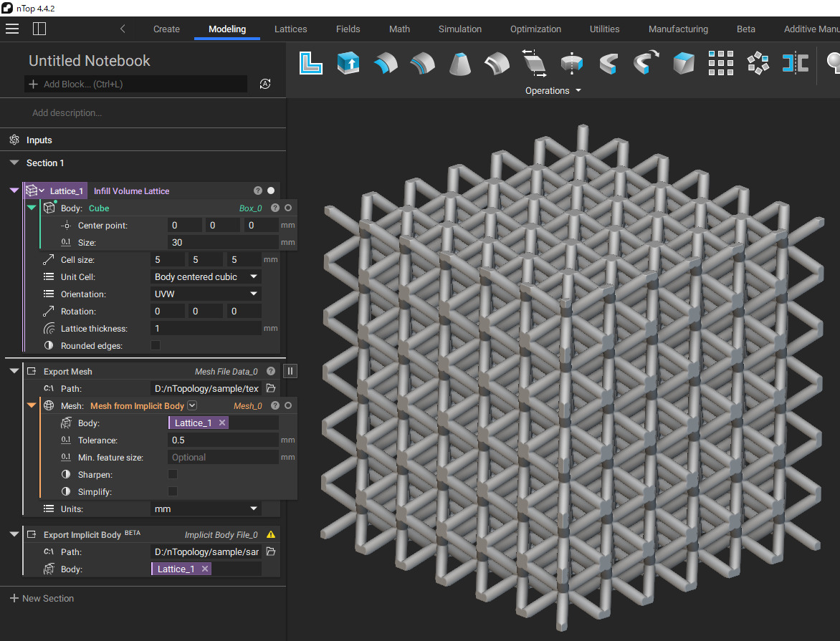Viewport: 840px width, 641px height.
Task: Click the Lattice thickness value field
Action: (x=206, y=328)
